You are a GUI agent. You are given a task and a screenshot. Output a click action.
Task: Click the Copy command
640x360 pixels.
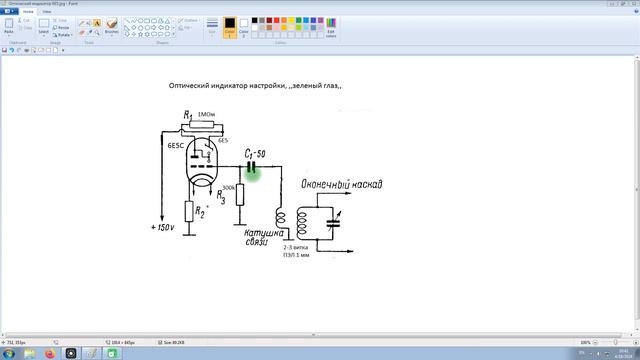[24, 28]
